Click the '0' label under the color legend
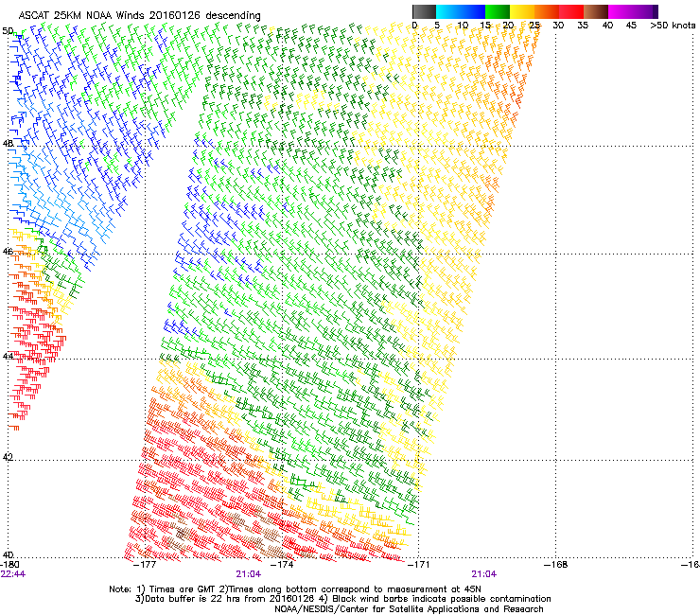 point(414,26)
